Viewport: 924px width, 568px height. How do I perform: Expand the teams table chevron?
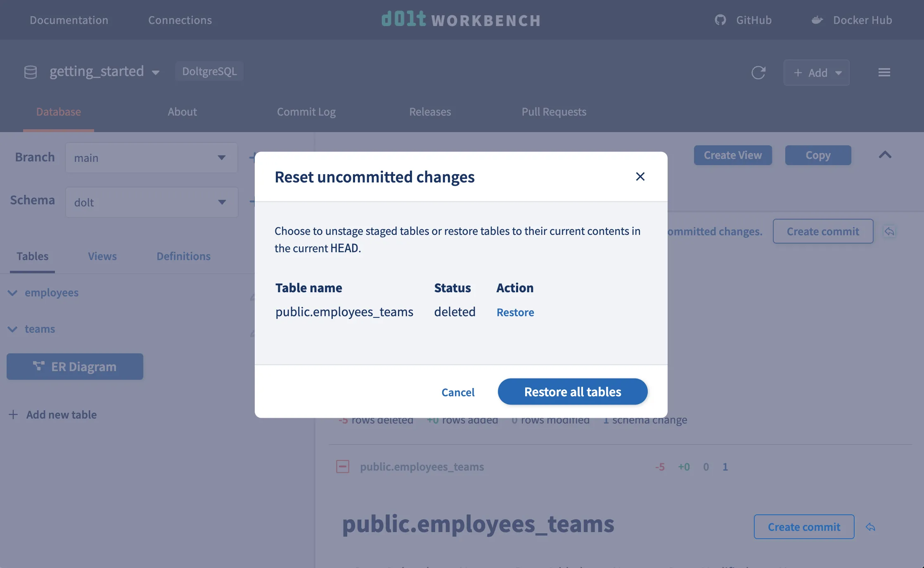13,329
